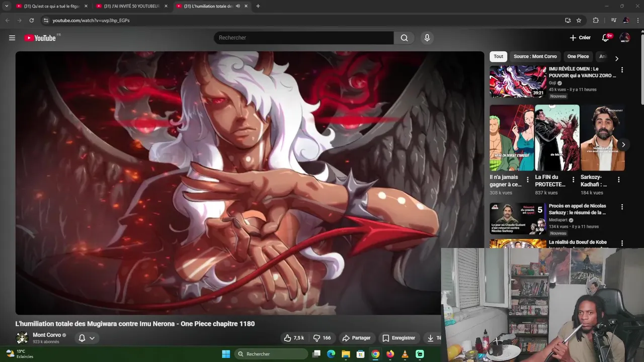Open options for Procès en appel video
The image size is (644, 362).
click(x=622, y=207)
